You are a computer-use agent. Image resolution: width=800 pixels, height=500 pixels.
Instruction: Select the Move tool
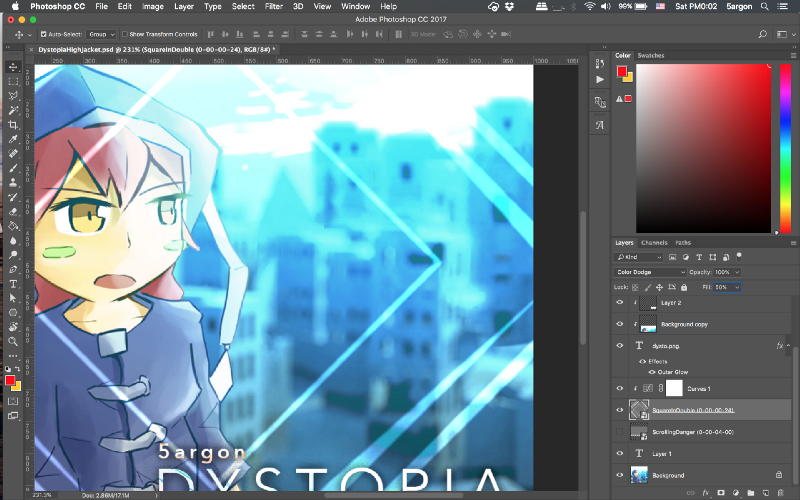(x=13, y=67)
